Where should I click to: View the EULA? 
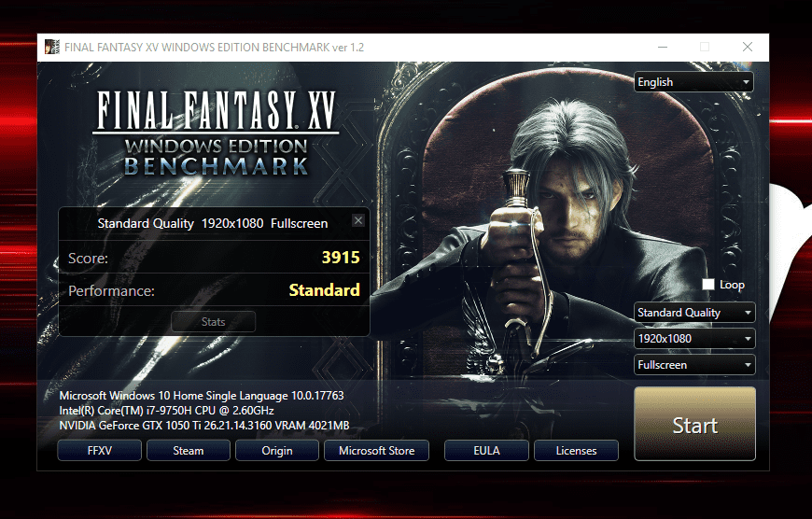487,451
